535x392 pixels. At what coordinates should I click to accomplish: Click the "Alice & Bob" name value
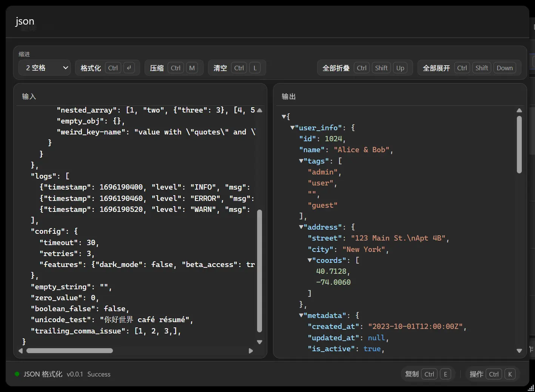pos(361,150)
